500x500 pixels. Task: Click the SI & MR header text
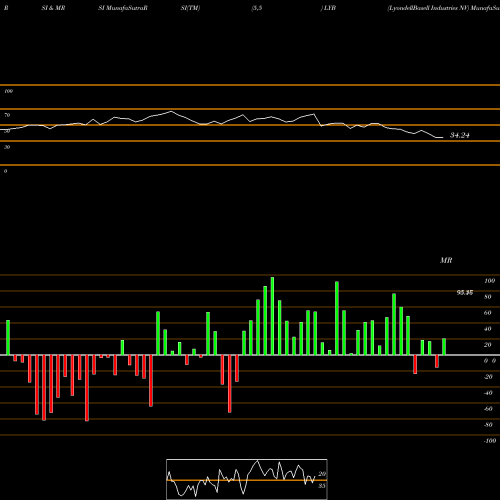(53, 8)
